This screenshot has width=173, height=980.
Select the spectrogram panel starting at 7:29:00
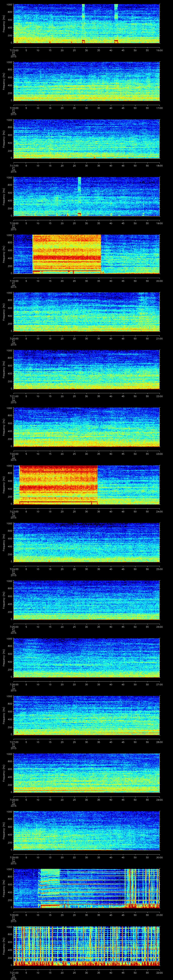coord(87,831)
